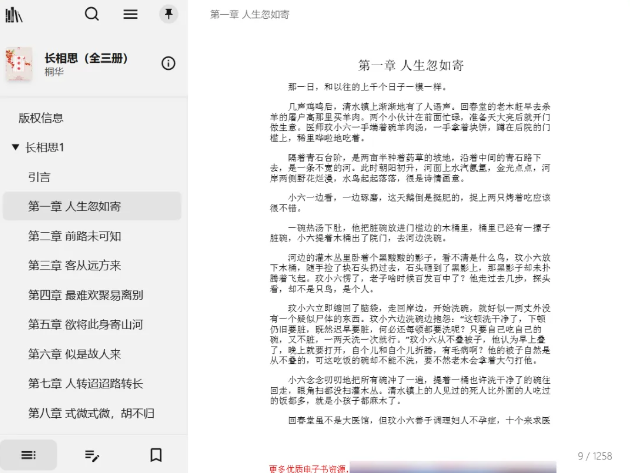Switch to the bookmarks tab
Image resolution: width=630 pixels, height=473 pixels.
(156, 455)
